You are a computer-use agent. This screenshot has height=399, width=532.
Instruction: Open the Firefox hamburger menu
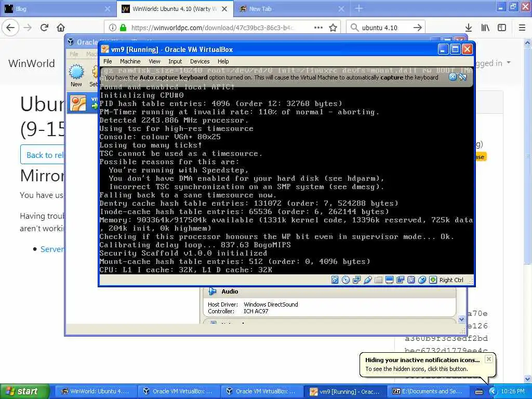pos(522,28)
